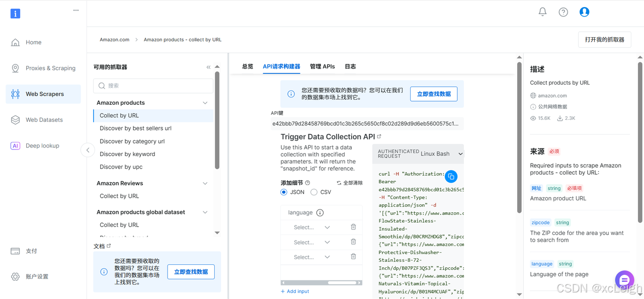Switch to the 总览 tab

pyautogui.click(x=248, y=66)
